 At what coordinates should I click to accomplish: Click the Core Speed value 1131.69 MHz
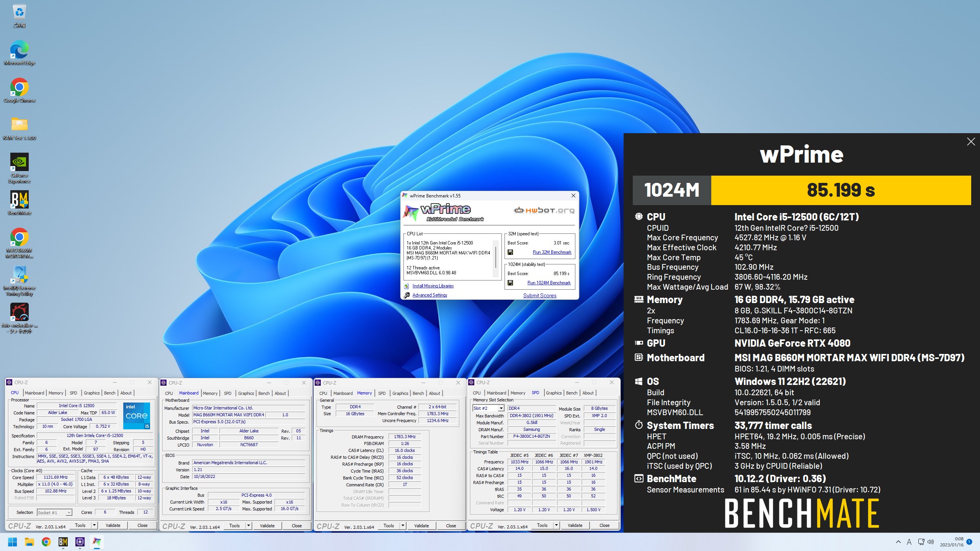pos(56,478)
